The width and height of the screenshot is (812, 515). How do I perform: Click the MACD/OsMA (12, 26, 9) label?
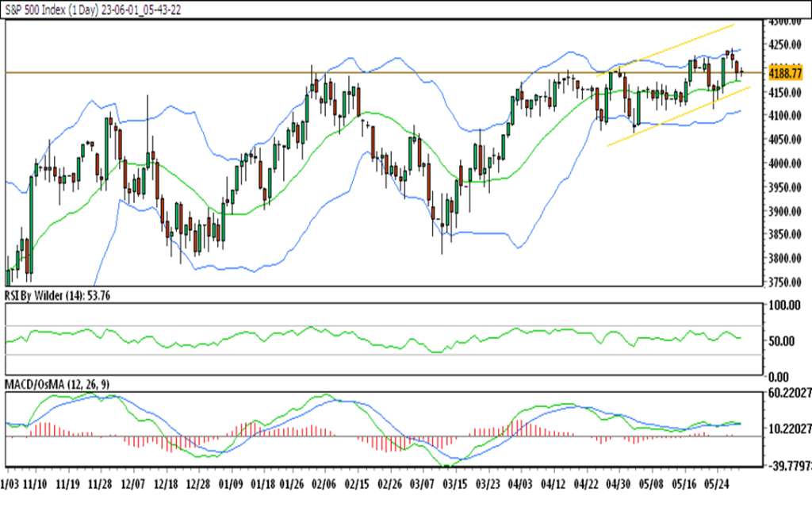[57, 384]
